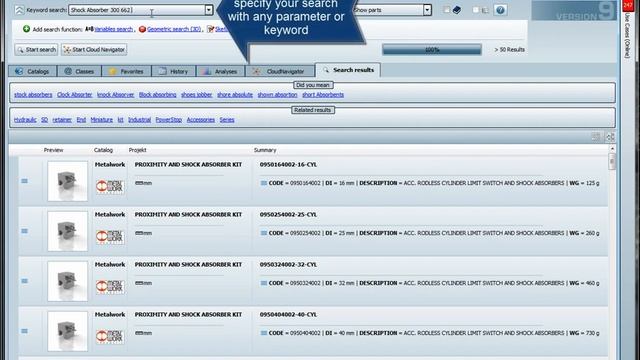Viewport: 640px width, 360px height.
Task: Open the Variables search link
Action: (x=113, y=29)
